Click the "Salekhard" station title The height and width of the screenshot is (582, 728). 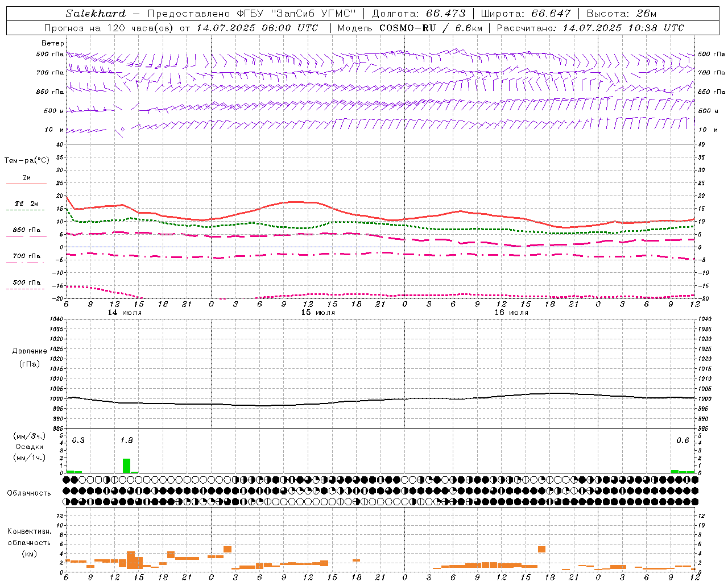pyautogui.click(x=96, y=14)
